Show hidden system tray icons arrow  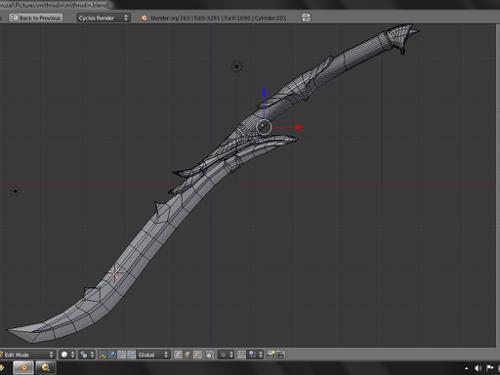(x=466, y=368)
